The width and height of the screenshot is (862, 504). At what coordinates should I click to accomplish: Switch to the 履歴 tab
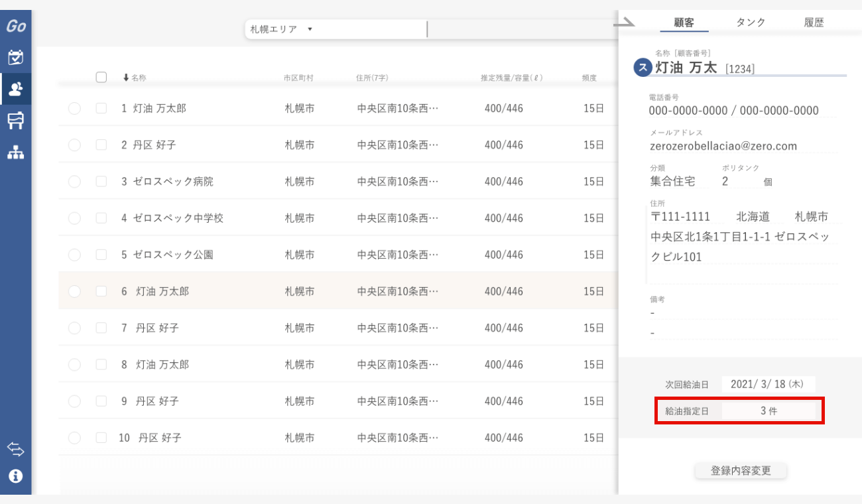[x=814, y=23]
